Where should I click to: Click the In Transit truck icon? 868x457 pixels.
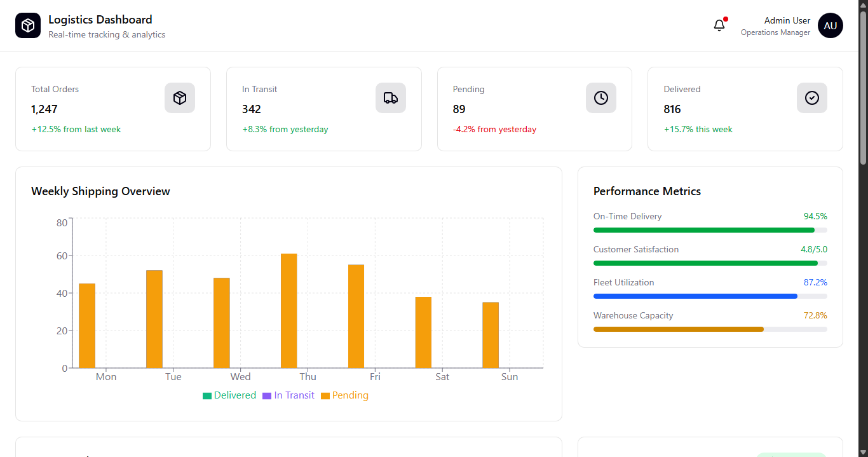click(x=391, y=98)
